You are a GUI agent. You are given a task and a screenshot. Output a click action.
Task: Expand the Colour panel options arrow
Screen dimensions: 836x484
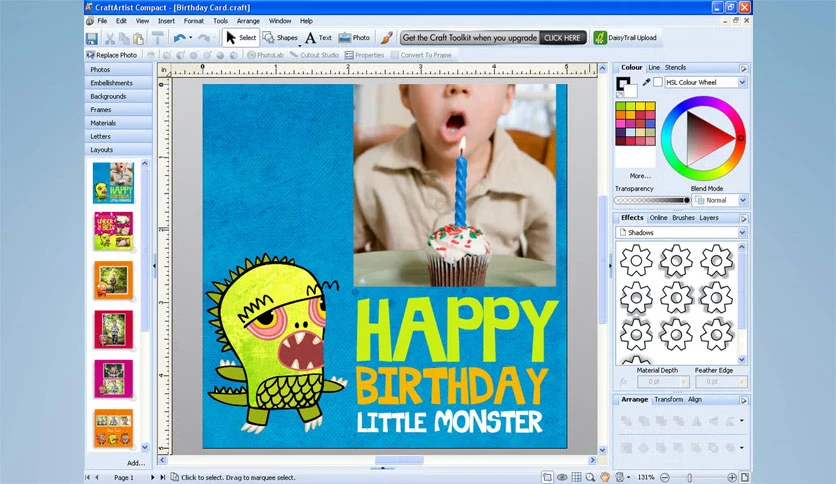coord(744,68)
